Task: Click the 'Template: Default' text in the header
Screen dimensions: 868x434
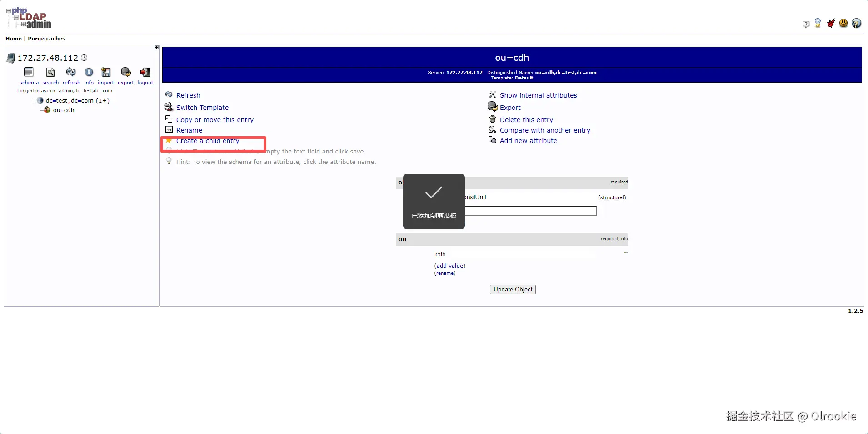Action: pos(512,78)
